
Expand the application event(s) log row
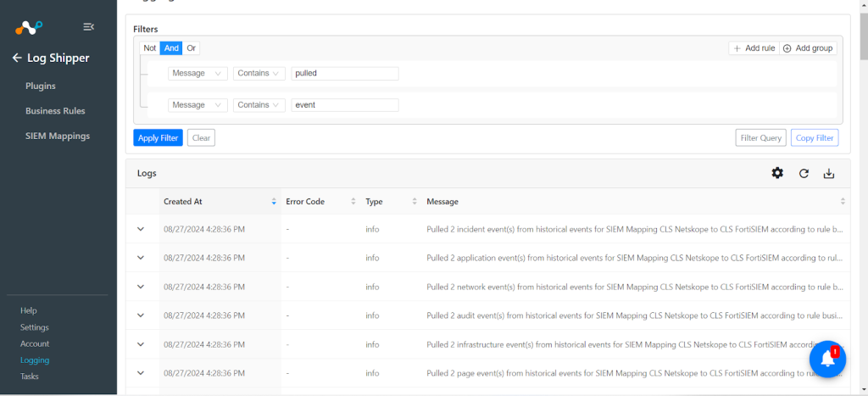pyautogui.click(x=141, y=258)
